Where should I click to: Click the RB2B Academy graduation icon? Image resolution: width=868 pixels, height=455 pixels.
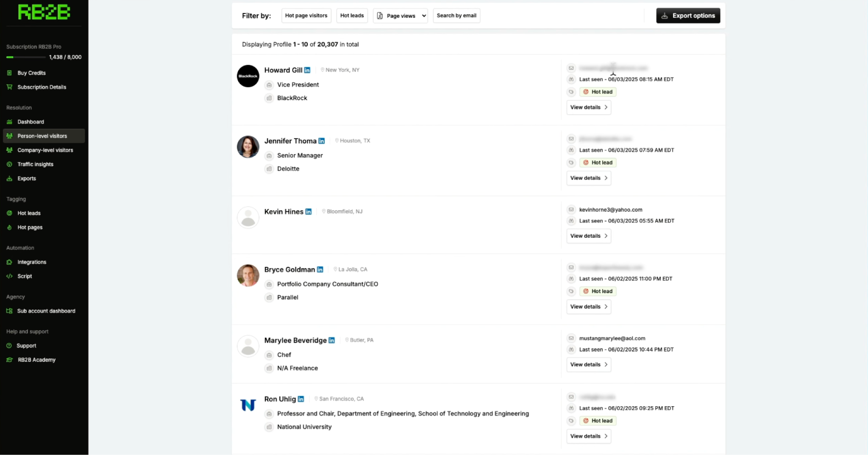(9, 360)
